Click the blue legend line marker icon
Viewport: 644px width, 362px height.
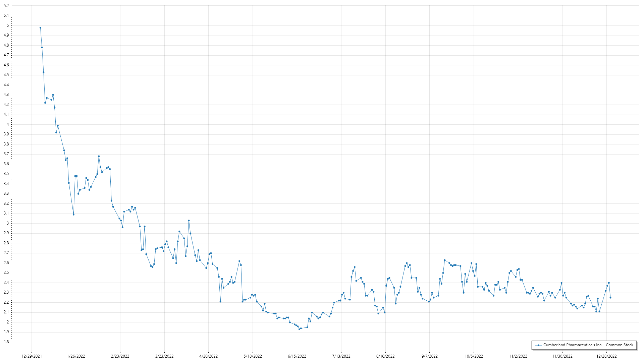538,345
